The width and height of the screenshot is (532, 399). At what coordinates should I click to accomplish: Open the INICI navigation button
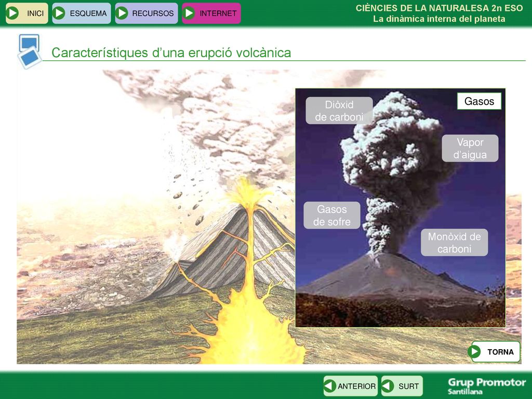(27, 13)
